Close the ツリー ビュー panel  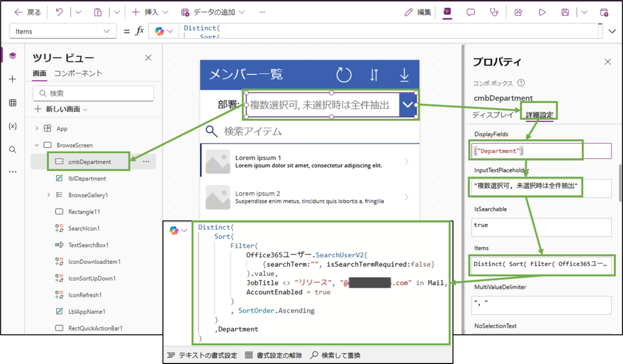pyautogui.click(x=148, y=58)
